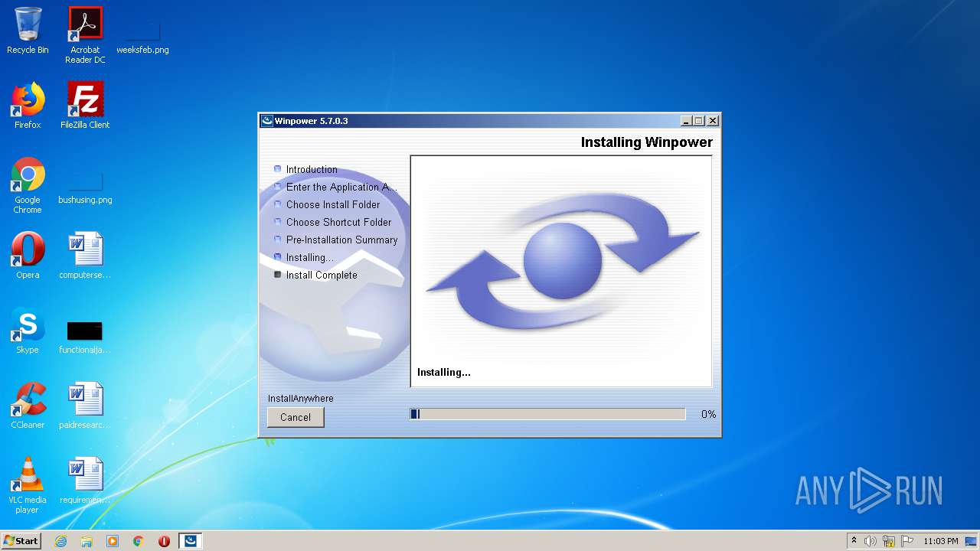Image resolution: width=980 pixels, height=551 pixels.
Task: Minimize the Winpower installer window
Action: pos(686,121)
